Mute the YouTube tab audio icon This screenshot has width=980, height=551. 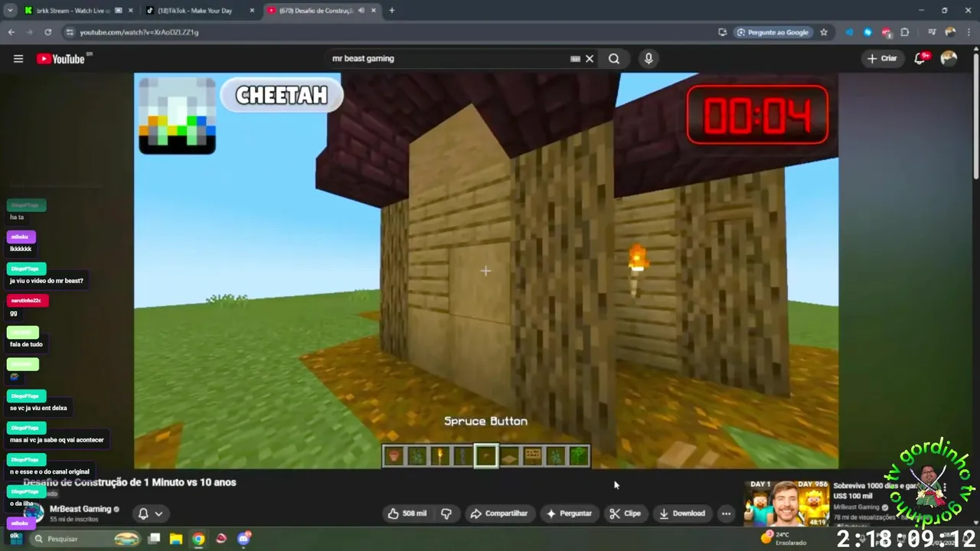click(x=361, y=11)
